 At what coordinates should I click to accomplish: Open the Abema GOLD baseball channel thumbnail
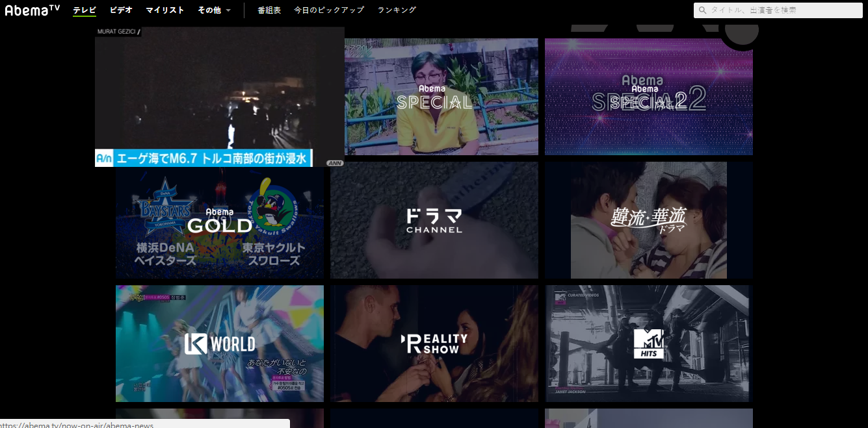(x=220, y=223)
